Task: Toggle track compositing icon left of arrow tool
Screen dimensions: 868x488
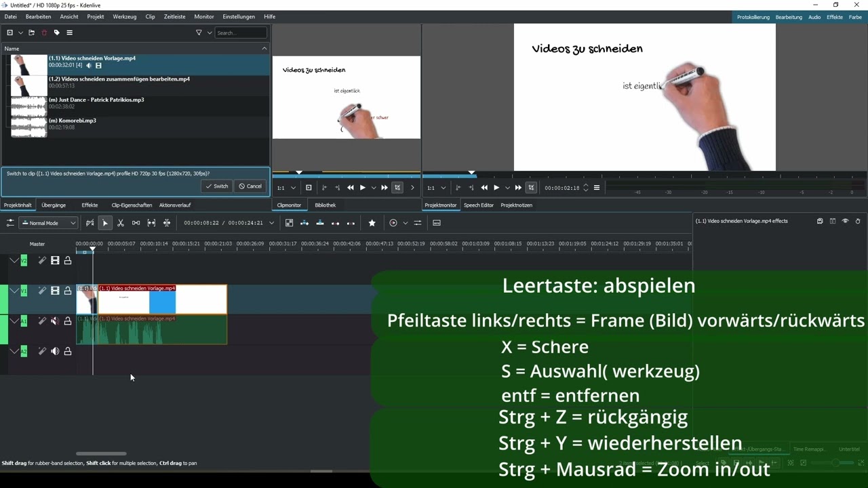Action: (x=90, y=223)
